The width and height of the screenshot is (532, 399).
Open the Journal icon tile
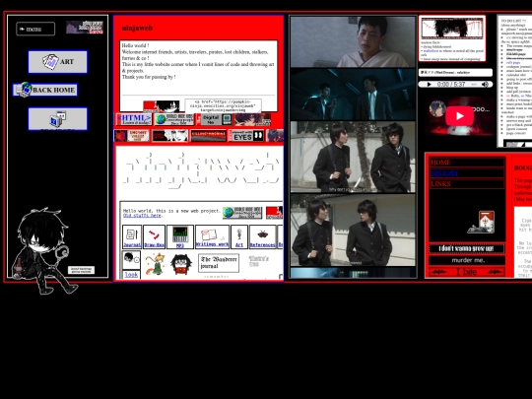[x=132, y=236]
